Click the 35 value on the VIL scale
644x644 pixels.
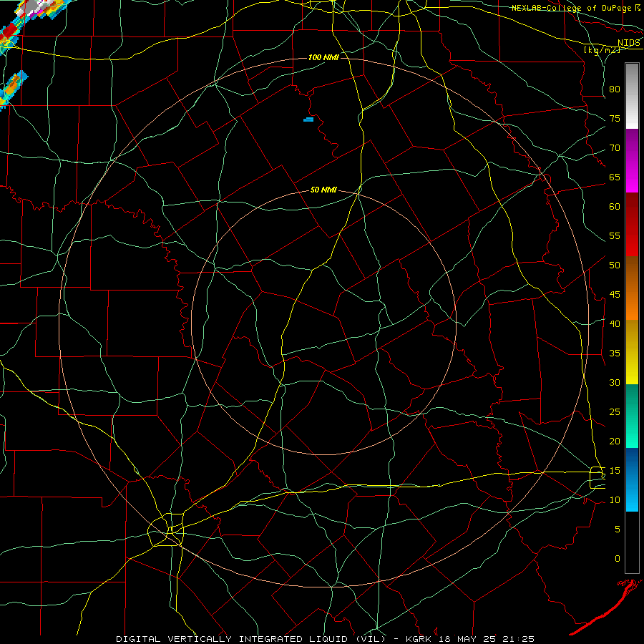[615, 353]
